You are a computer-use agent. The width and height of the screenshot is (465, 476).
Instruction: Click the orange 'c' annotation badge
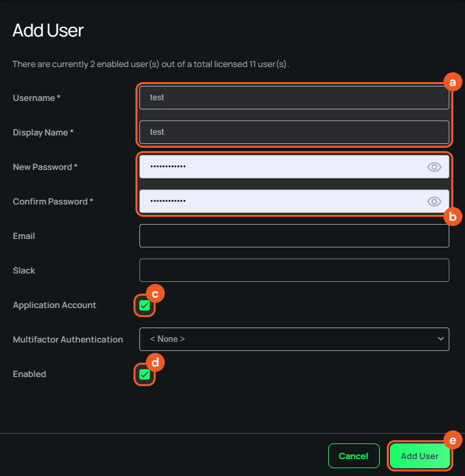point(155,293)
